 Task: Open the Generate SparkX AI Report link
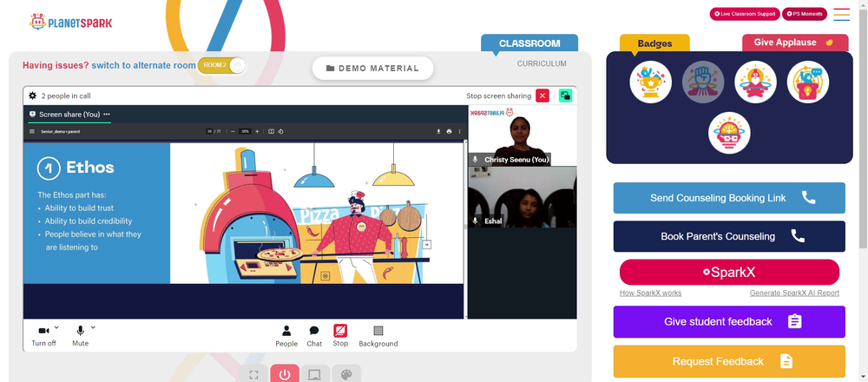click(794, 293)
